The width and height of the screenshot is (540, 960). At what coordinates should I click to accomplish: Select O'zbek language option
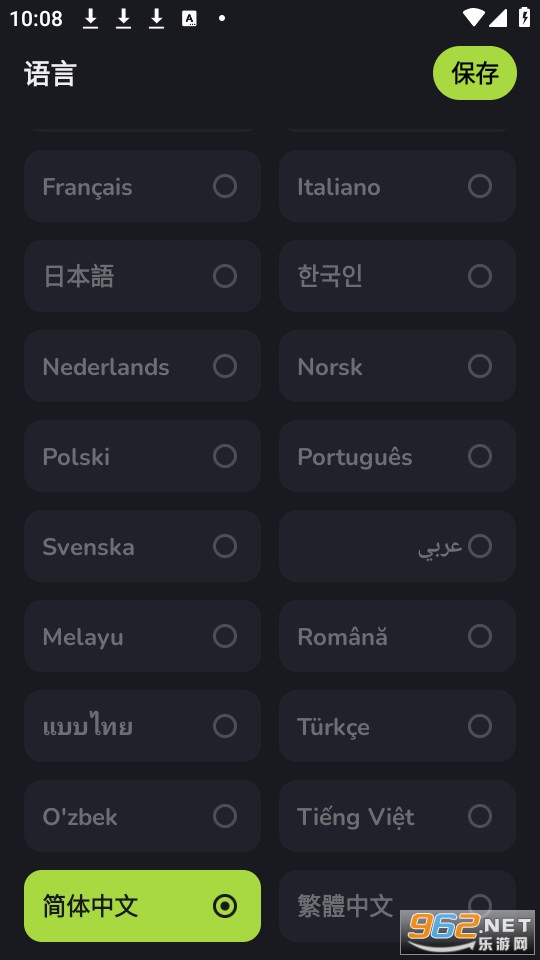tap(142, 816)
